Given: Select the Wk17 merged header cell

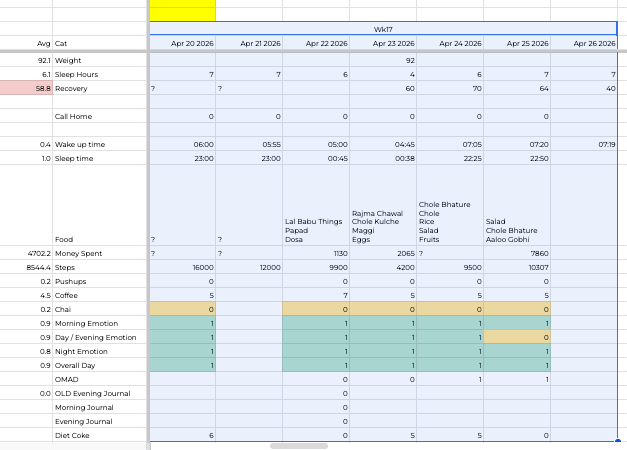Looking at the screenshot, I should 383,30.
